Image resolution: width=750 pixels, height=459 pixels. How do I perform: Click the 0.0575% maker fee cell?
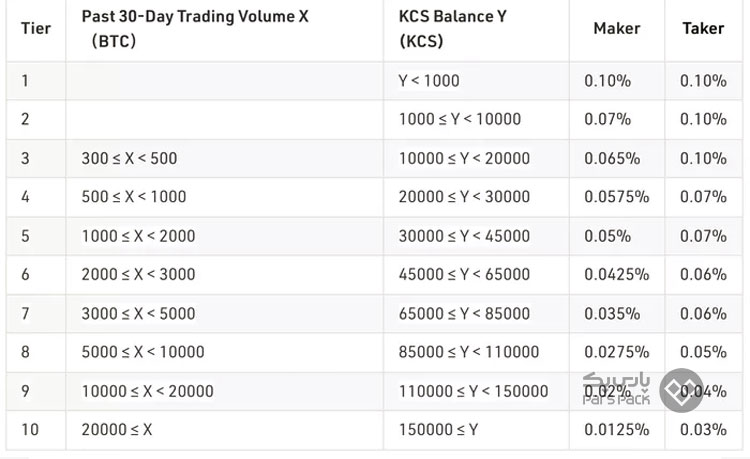pos(616,197)
